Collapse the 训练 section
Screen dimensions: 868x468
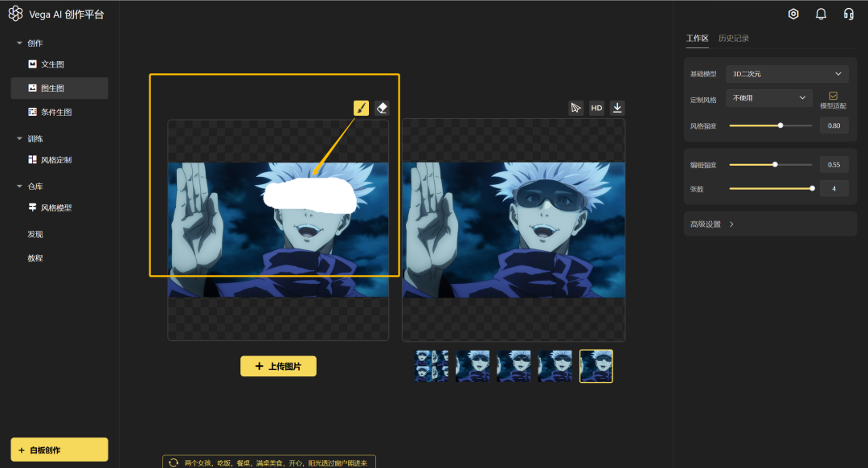point(19,138)
